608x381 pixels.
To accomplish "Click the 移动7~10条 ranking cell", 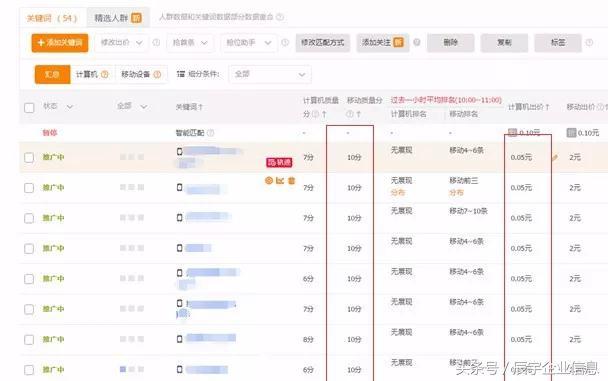I will (468, 211).
